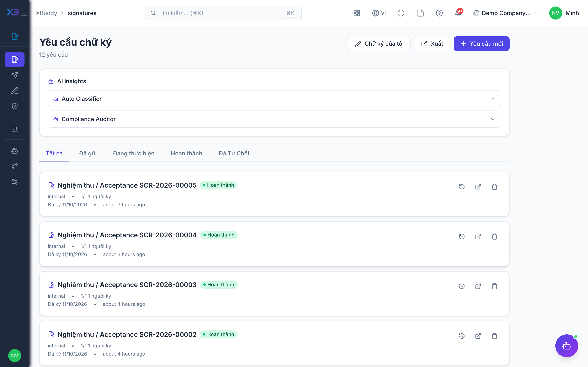Viewport: 588px width, 367px height.
Task: Open SCR-2026-00003 in external view
Action: click(x=478, y=286)
